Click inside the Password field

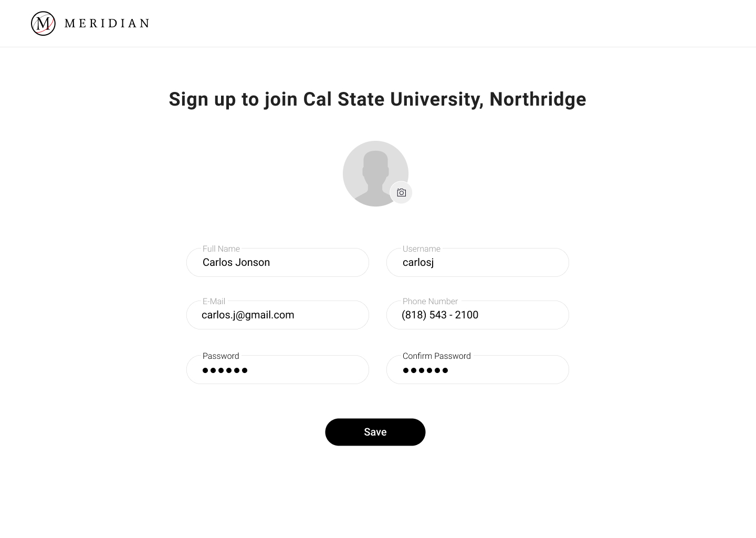[278, 369]
